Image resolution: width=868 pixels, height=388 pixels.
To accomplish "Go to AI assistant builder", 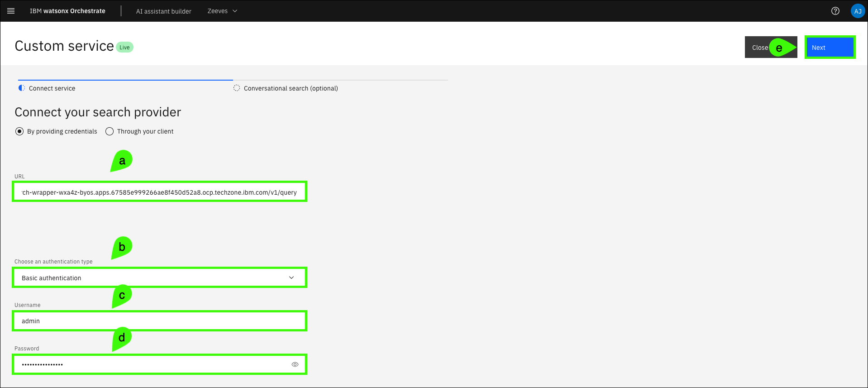I will (163, 11).
